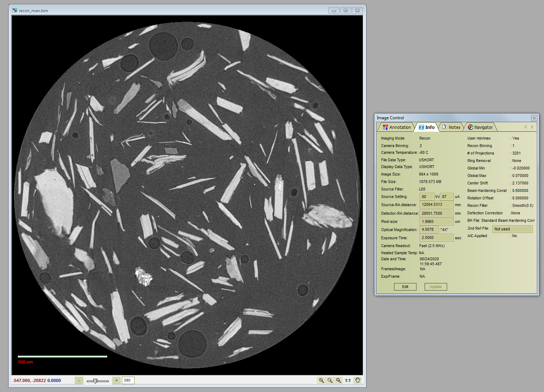Click the Navigator tab color wheel icon

[470, 127]
